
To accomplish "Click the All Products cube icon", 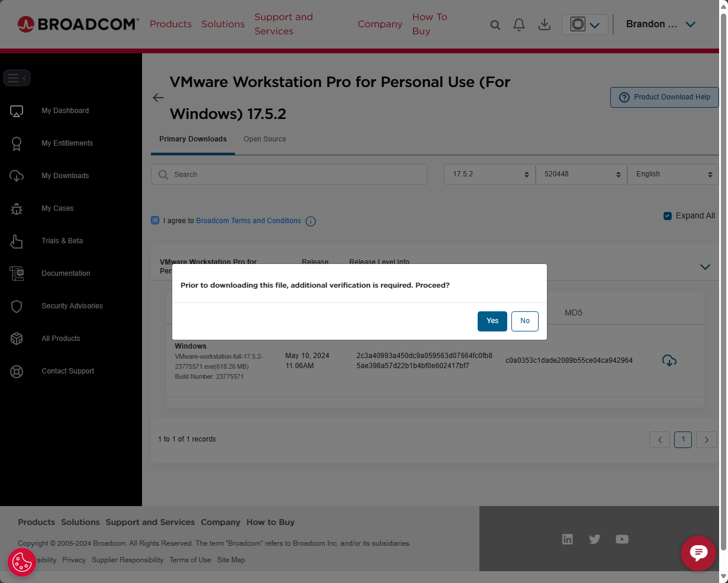I will (17, 339).
